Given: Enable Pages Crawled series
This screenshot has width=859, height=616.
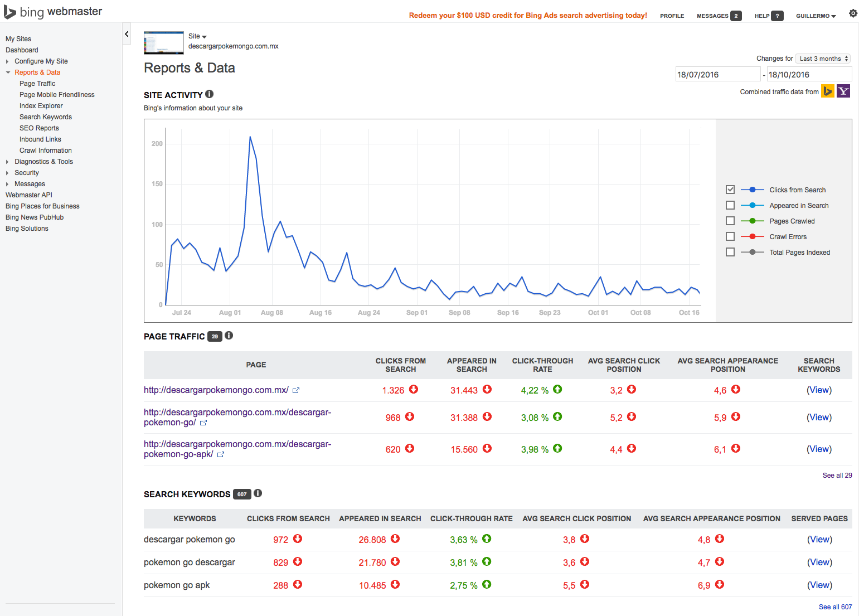Looking at the screenshot, I should point(730,221).
